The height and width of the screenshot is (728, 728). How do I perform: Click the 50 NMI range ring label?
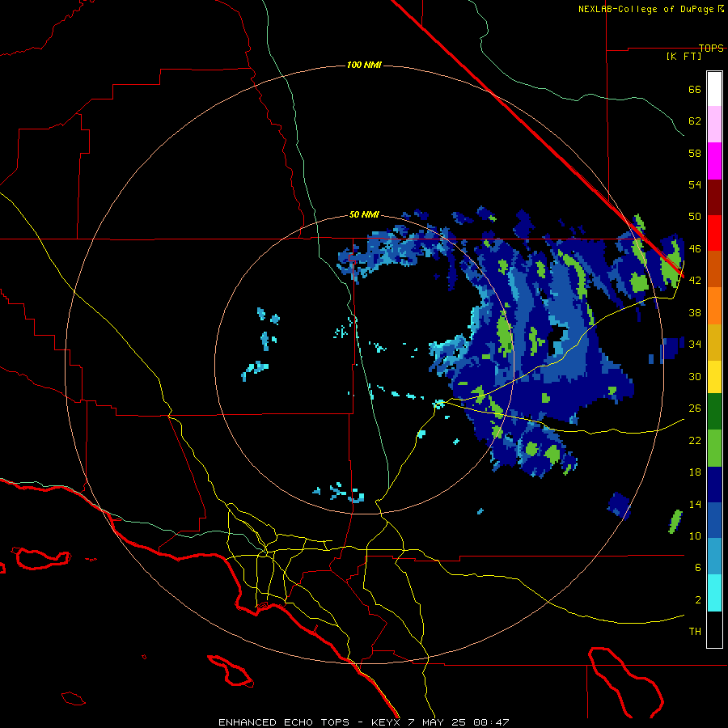pyautogui.click(x=364, y=214)
